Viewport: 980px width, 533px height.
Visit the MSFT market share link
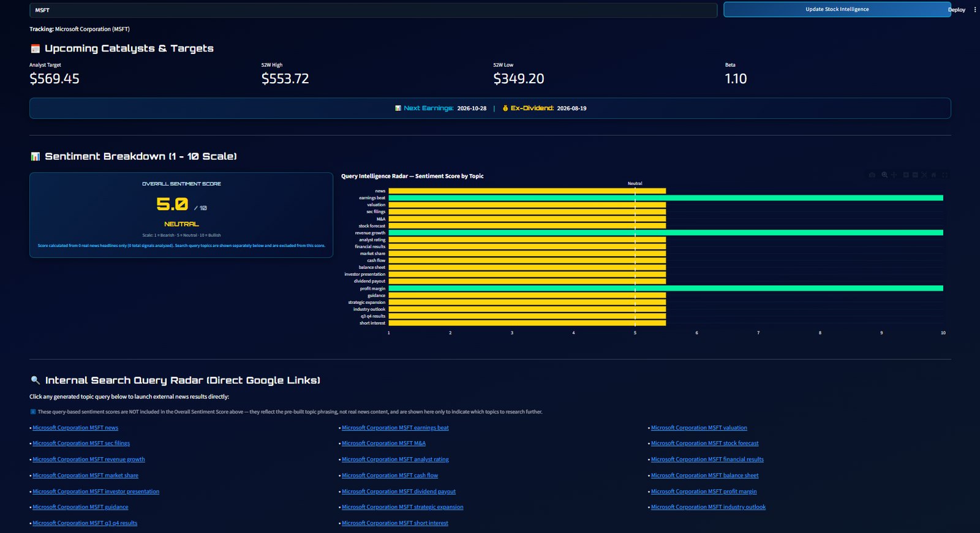[85, 475]
